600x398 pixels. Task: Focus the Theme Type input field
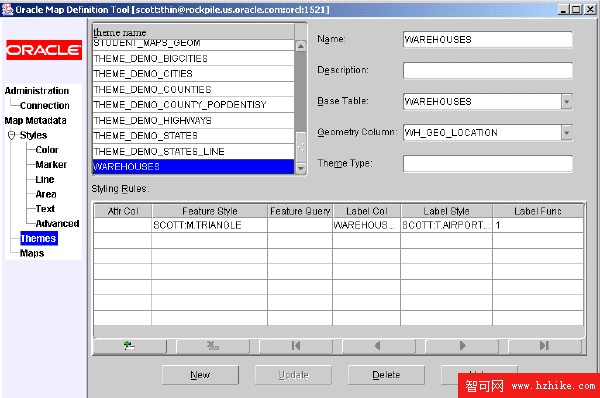[488, 163]
